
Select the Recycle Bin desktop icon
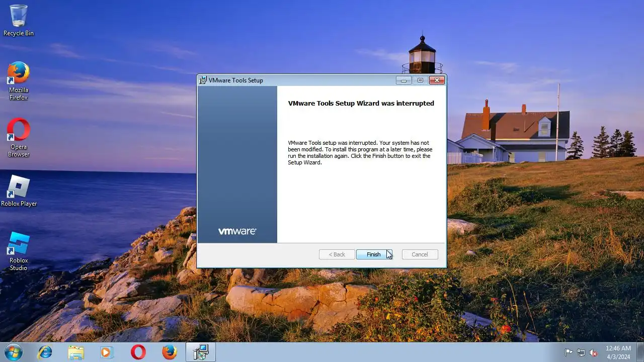19,20
